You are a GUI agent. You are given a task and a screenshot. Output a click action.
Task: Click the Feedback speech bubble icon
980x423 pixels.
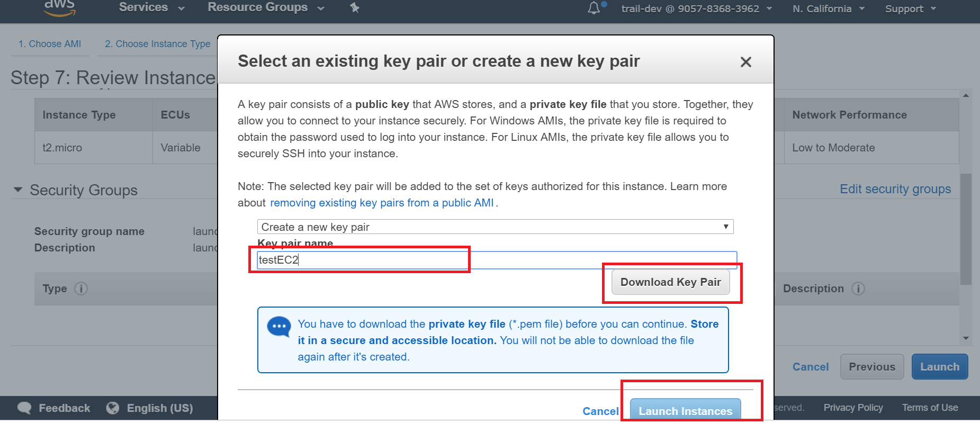click(24, 408)
